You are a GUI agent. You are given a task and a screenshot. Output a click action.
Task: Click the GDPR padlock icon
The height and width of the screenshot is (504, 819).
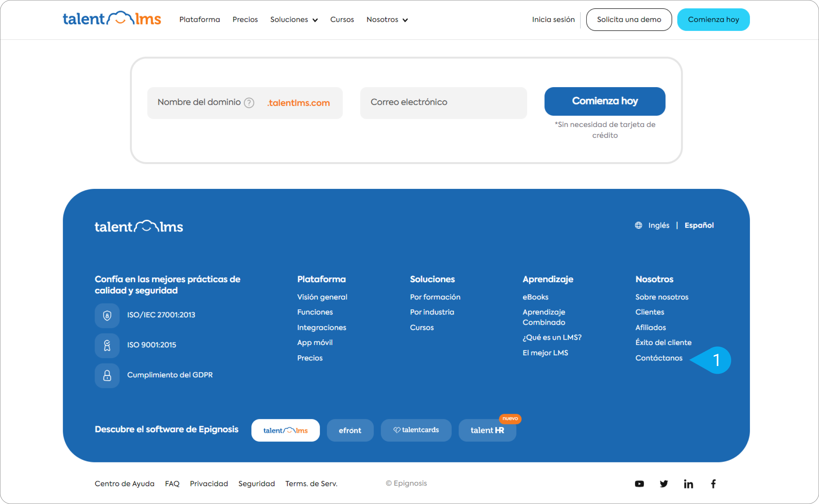pos(107,376)
